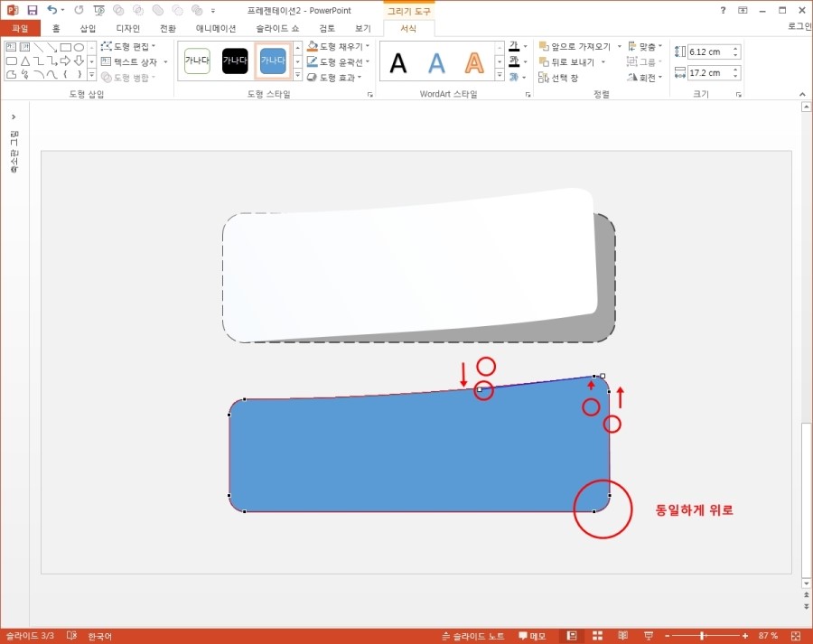Pick the scribble shape tool
Image resolution: width=813 pixels, height=644 pixels.
coord(25,75)
